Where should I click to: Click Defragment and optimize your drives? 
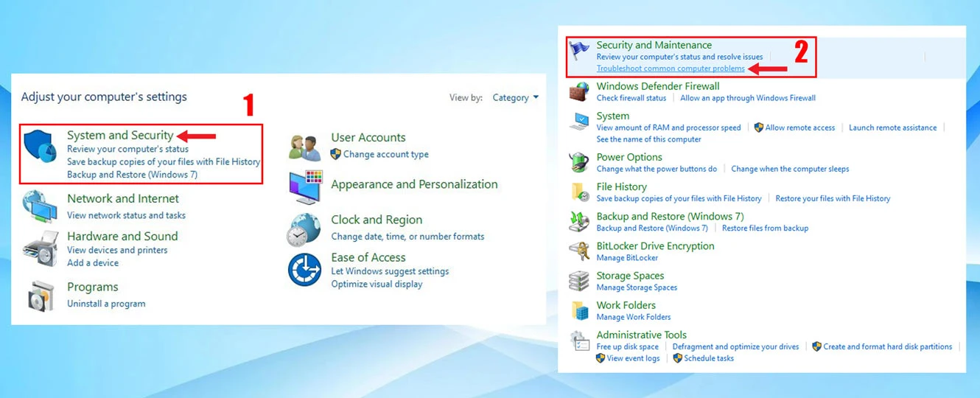[735, 346]
